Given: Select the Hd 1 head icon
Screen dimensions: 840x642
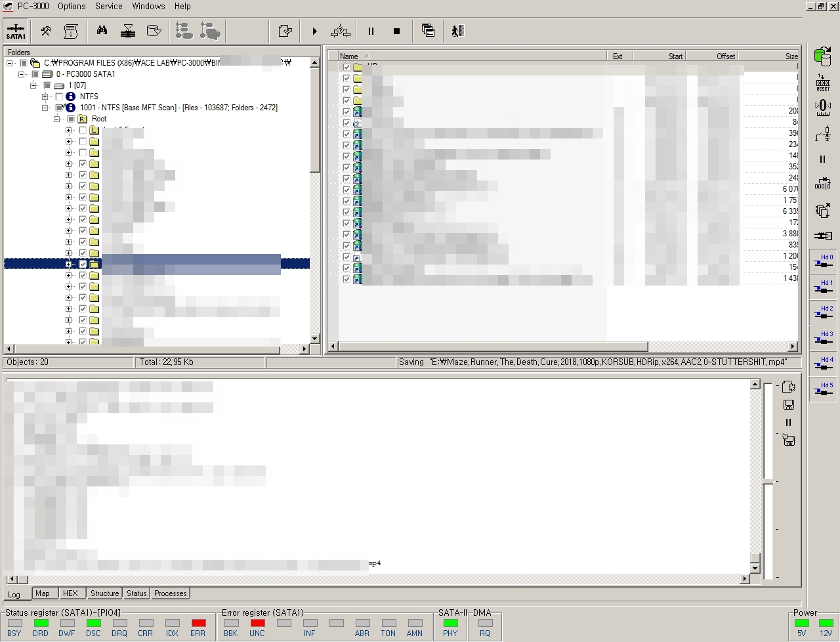Looking at the screenshot, I should point(823,287).
